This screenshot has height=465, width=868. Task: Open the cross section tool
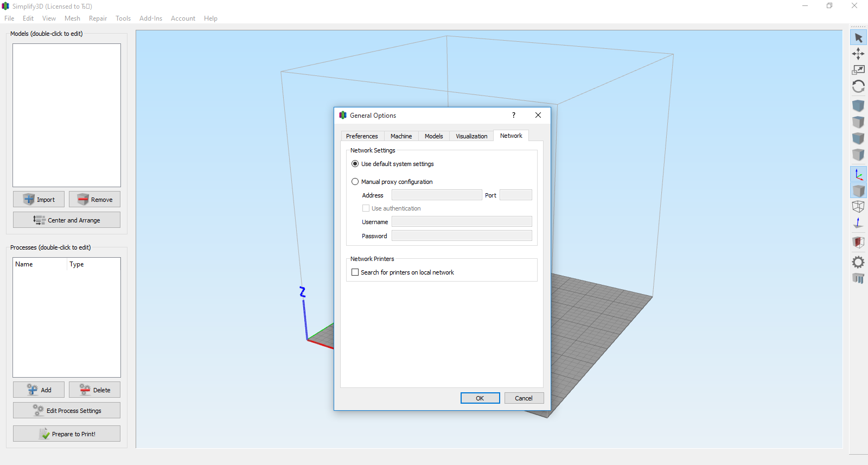pyautogui.click(x=858, y=242)
